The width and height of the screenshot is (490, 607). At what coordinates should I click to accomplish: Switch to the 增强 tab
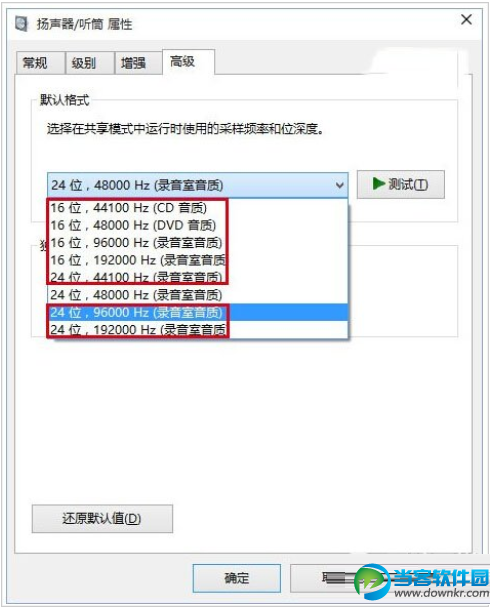[138, 62]
